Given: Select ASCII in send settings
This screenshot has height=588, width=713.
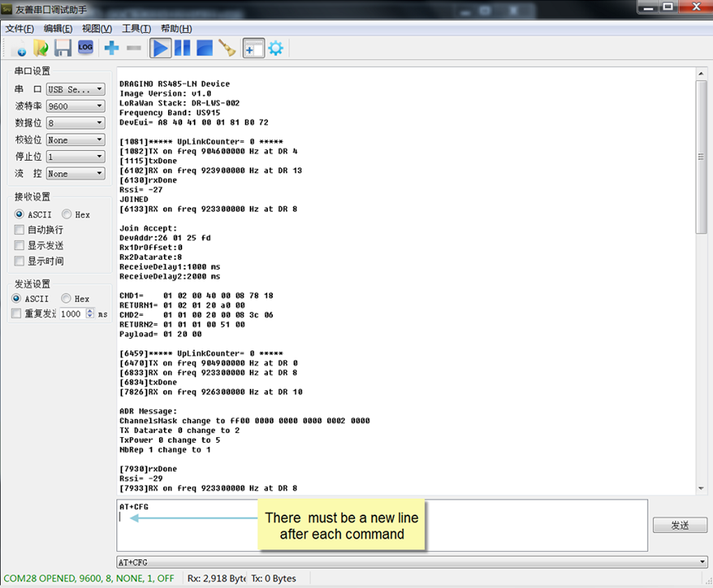Looking at the screenshot, I should click(x=16, y=298).
